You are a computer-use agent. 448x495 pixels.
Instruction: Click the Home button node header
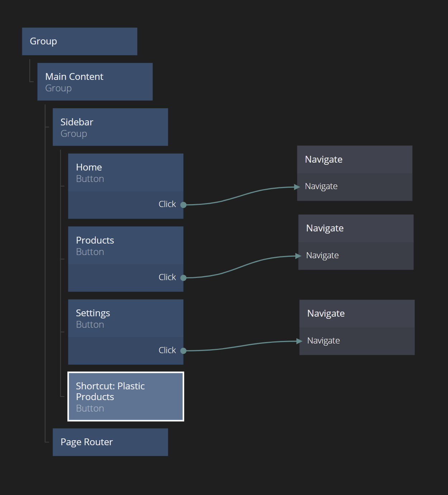tap(125, 173)
